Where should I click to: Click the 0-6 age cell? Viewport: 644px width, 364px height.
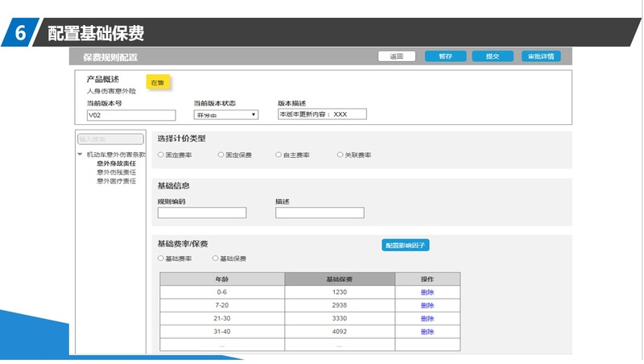(222, 292)
